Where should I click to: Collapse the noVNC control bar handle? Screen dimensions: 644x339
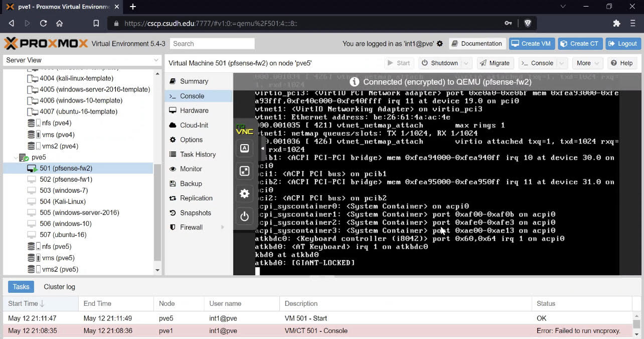(262, 149)
